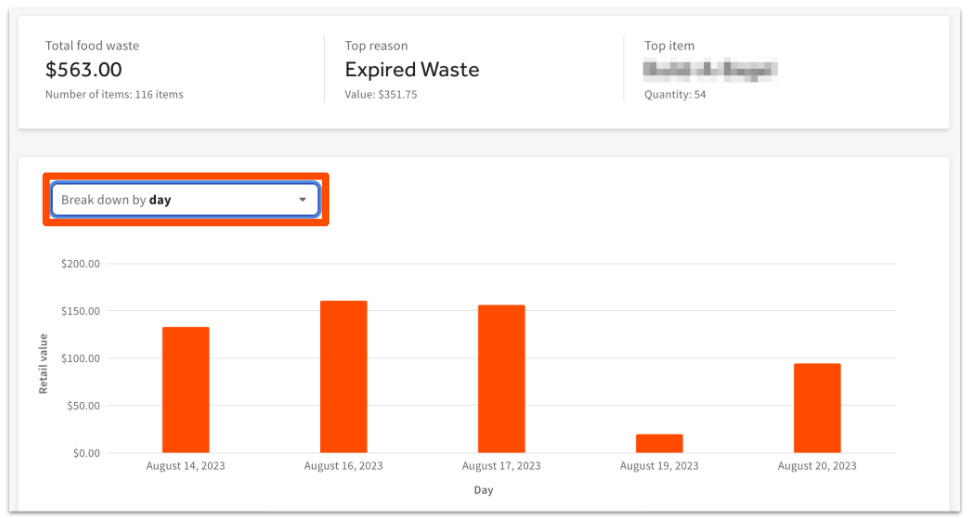Click the August 20, 2023 bar
The height and width of the screenshot is (518, 970).
click(x=817, y=408)
